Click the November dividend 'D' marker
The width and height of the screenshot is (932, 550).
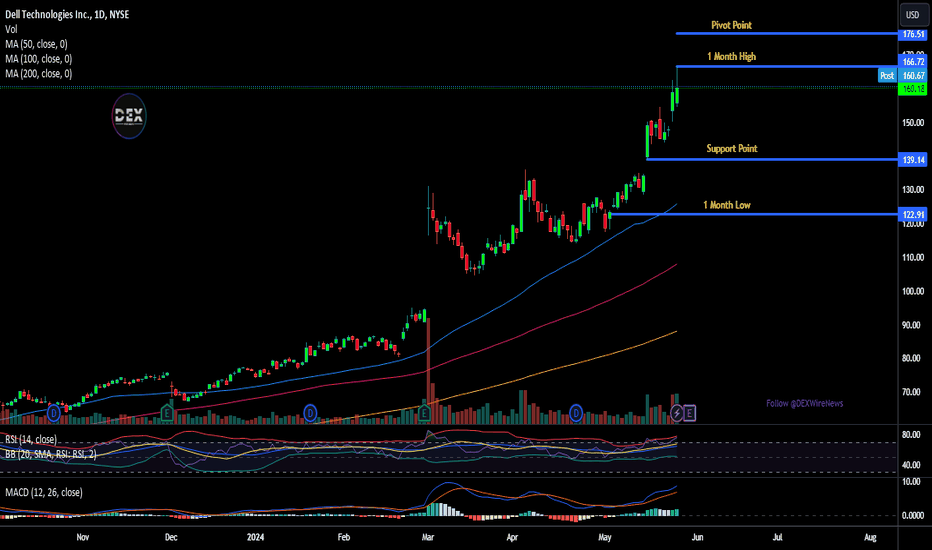(x=53, y=413)
